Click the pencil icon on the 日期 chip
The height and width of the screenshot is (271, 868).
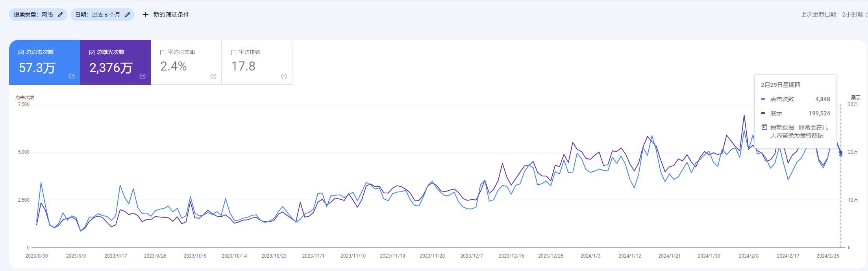[x=128, y=15]
